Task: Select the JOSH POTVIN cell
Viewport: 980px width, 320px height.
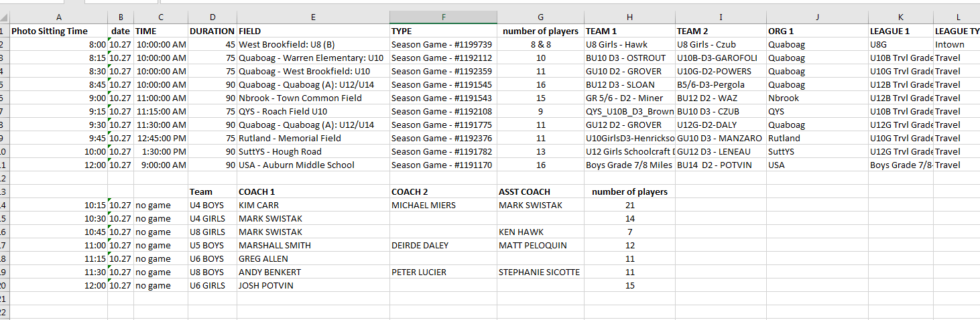Action: click(x=313, y=285)
